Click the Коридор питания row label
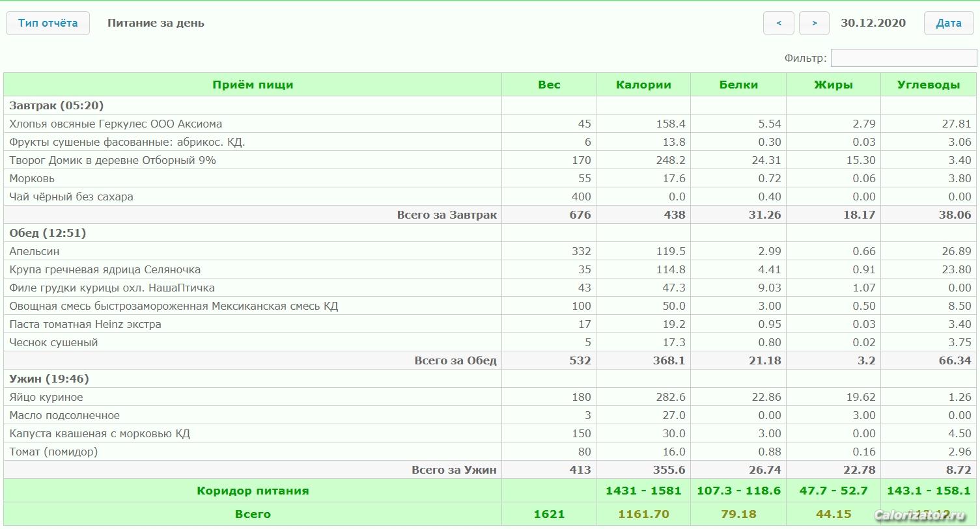 [x=253, y=491]
